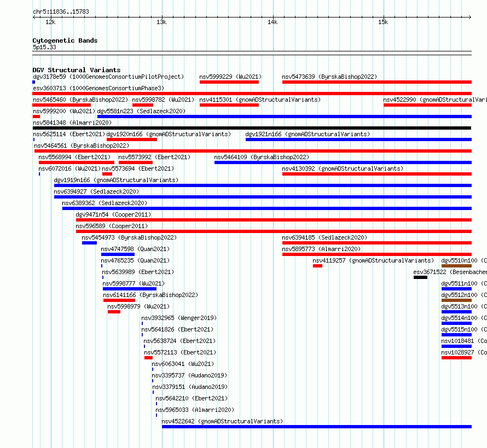Image resolution: width=487 pixels, height=448 pixels.
Task: Select nsv3395737 (Audano2019) label
Action: (189, 375)
